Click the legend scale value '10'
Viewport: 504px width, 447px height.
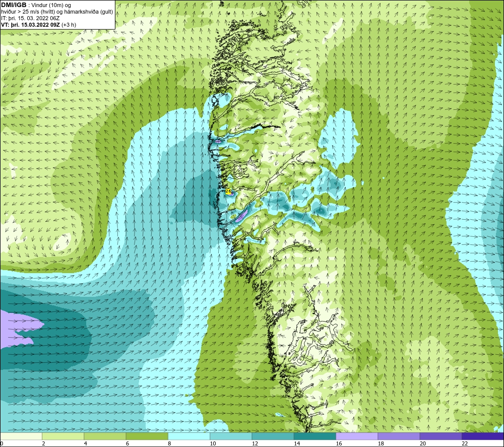(213, 443)
